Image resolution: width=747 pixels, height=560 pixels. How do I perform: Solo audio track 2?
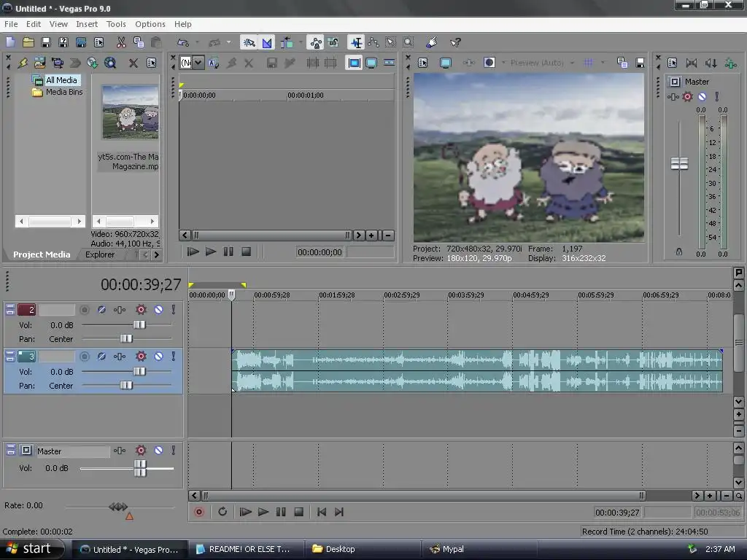174,310
